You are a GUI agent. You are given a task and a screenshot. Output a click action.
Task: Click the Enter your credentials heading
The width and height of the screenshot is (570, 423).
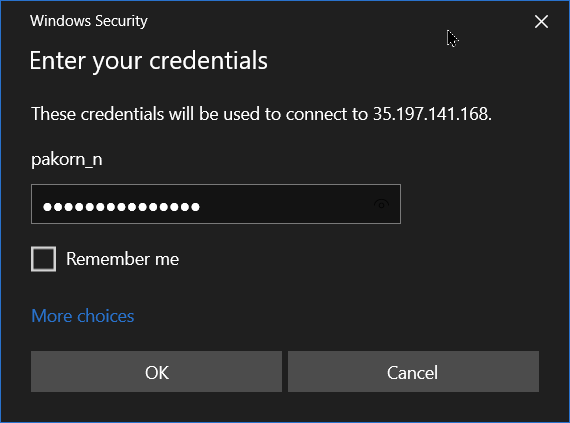(x=149, y=61)
